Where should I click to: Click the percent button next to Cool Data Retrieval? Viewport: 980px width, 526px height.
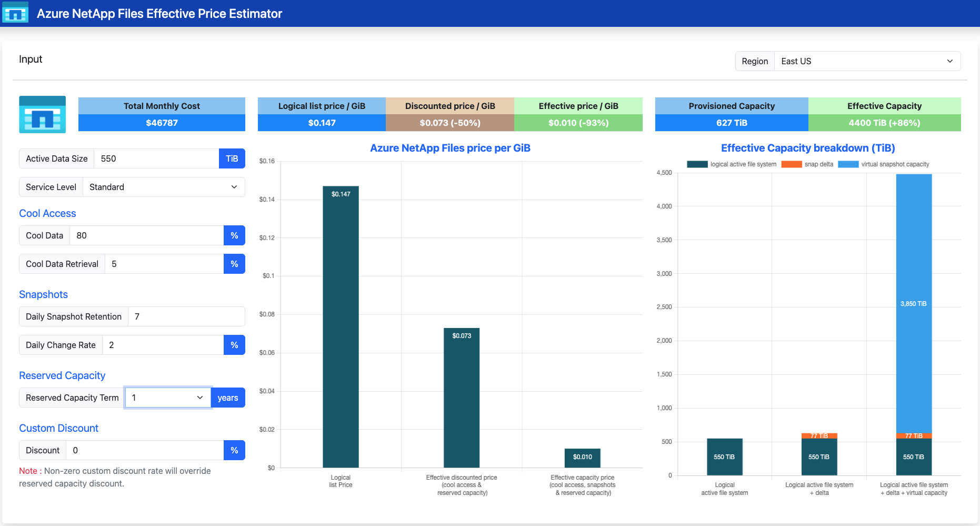(x=234, y=264)
